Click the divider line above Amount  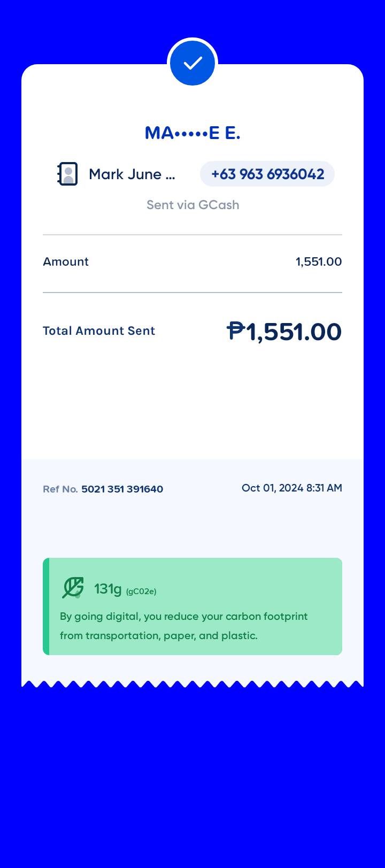(192, 235)
